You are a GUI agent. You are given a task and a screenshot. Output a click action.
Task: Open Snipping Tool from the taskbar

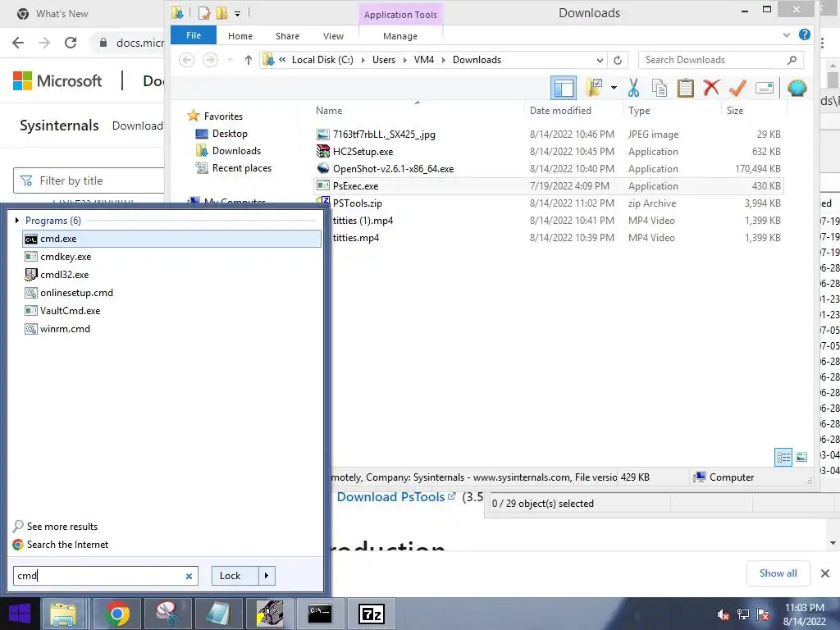(x=167, y=614)
